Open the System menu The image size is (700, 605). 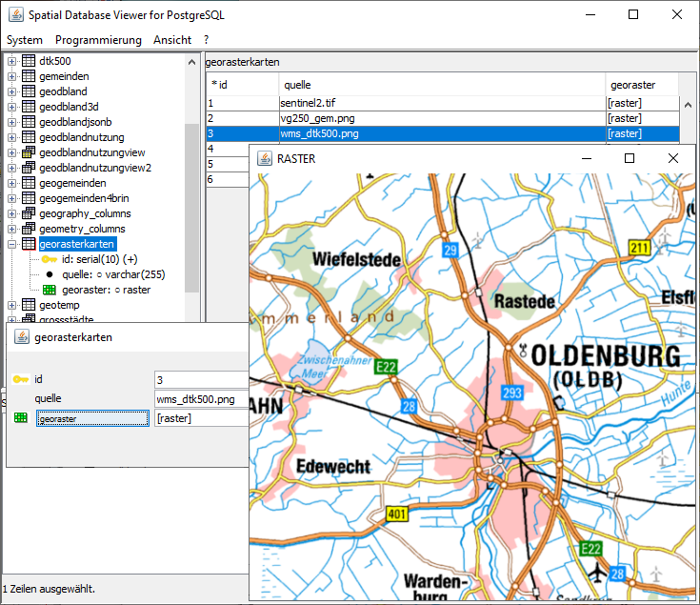(25, 40)
